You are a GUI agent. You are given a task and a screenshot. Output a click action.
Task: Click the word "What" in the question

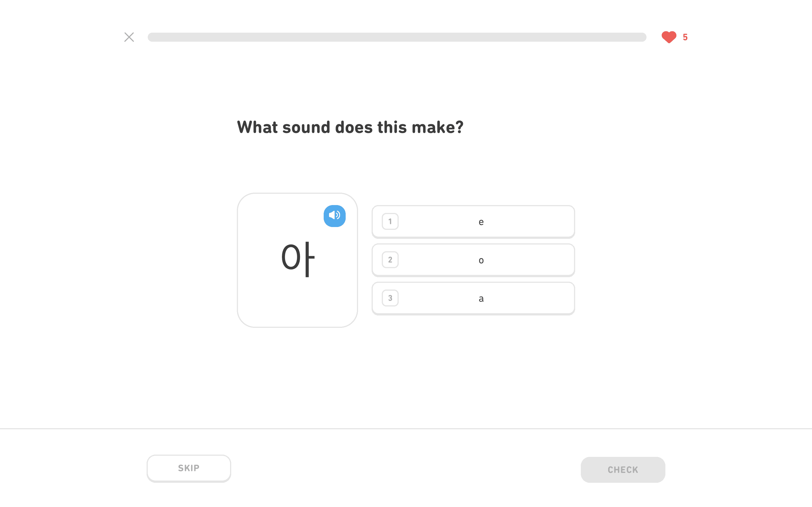257,127
